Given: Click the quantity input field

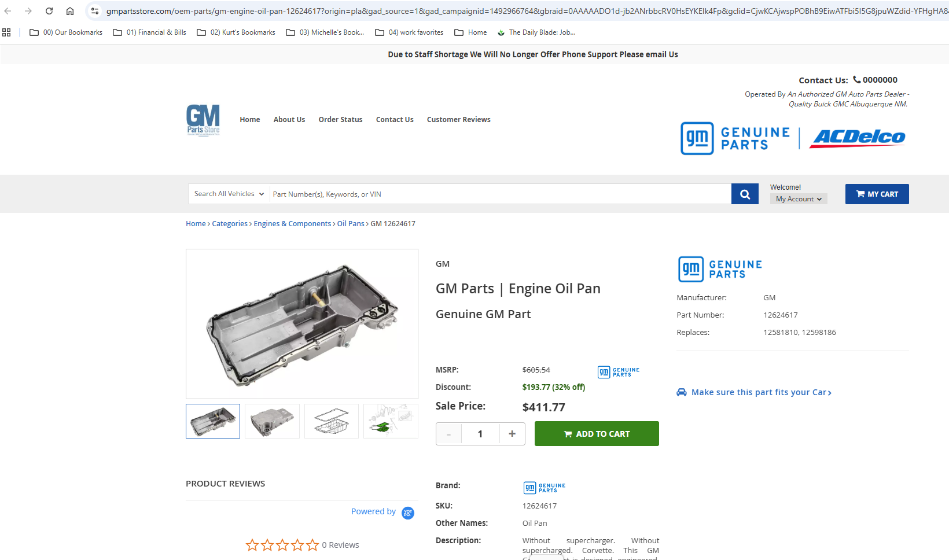Looking at the screenshot, I should [x=480, y=434].
